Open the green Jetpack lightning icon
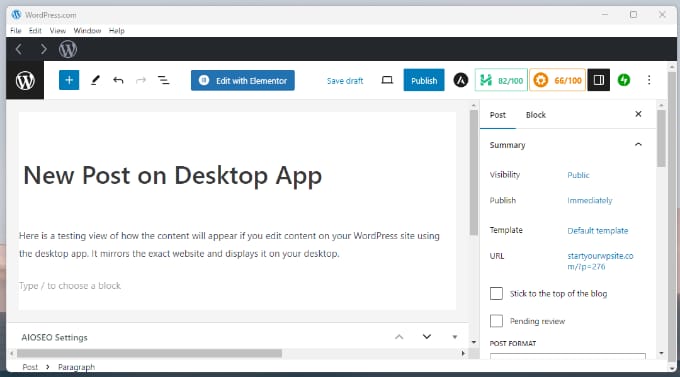 click(624, 80)
